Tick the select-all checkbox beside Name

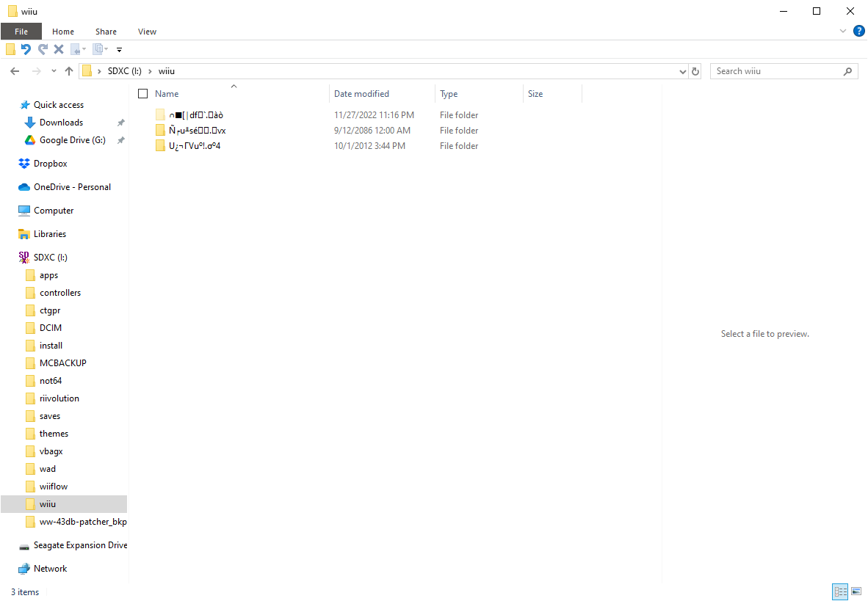pos(142,93)
